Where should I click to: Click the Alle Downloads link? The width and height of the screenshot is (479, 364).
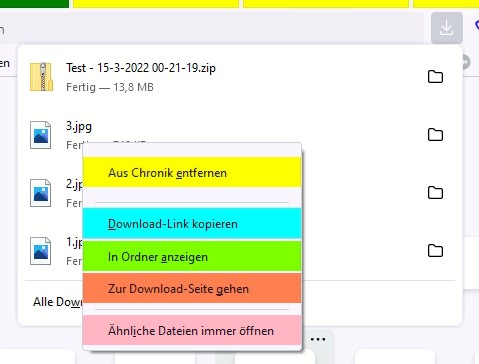click(x=57, y=302)
